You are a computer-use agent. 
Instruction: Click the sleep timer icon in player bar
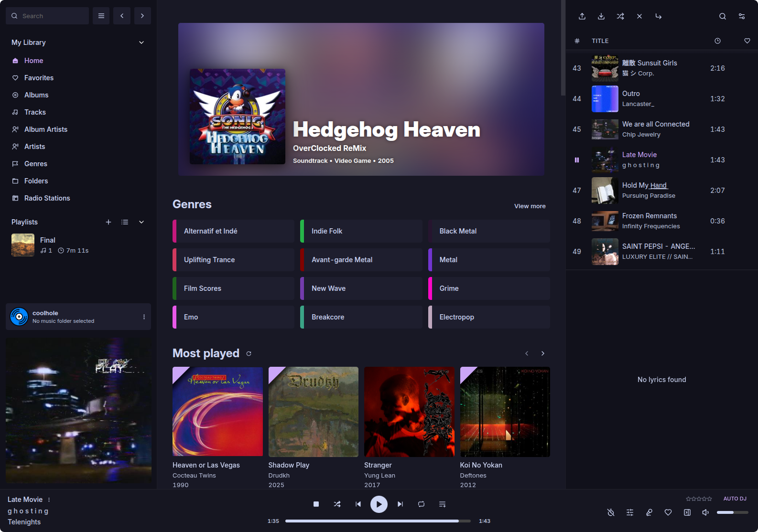pyautogui.click(x=611, y=512)
